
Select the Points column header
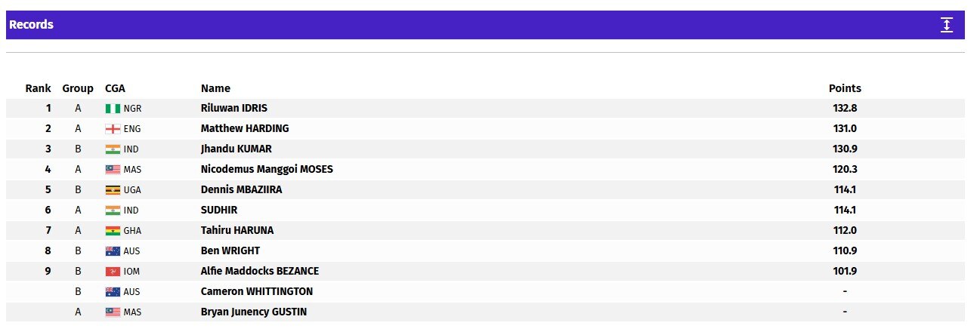(x=845, y=88)
